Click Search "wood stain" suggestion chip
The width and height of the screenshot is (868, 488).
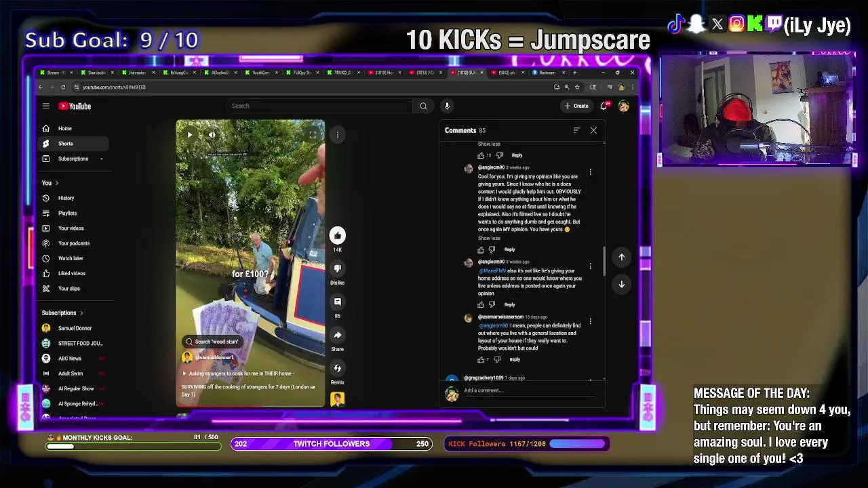pyautogui.click(x=212, y=342)
